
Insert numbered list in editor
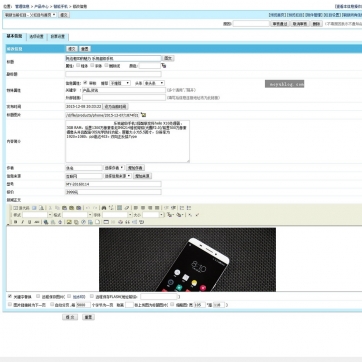[x=182, y=208]
